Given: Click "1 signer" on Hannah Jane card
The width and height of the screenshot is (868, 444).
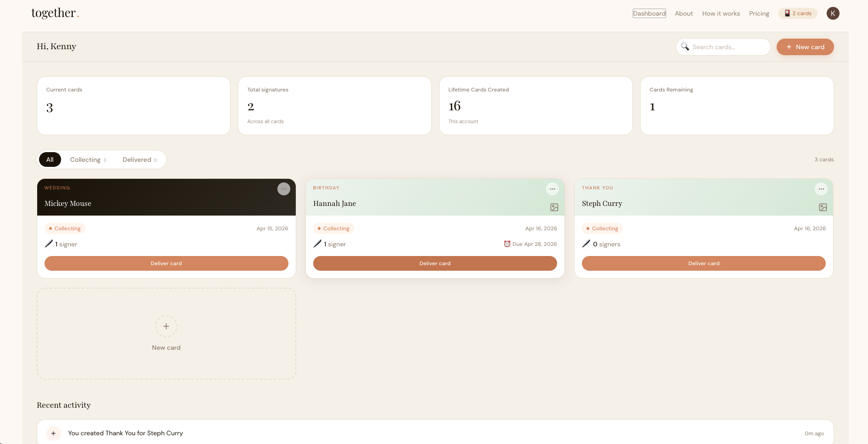Looking at the screenshot, I should pyautogui.click(x=335, y=244).
